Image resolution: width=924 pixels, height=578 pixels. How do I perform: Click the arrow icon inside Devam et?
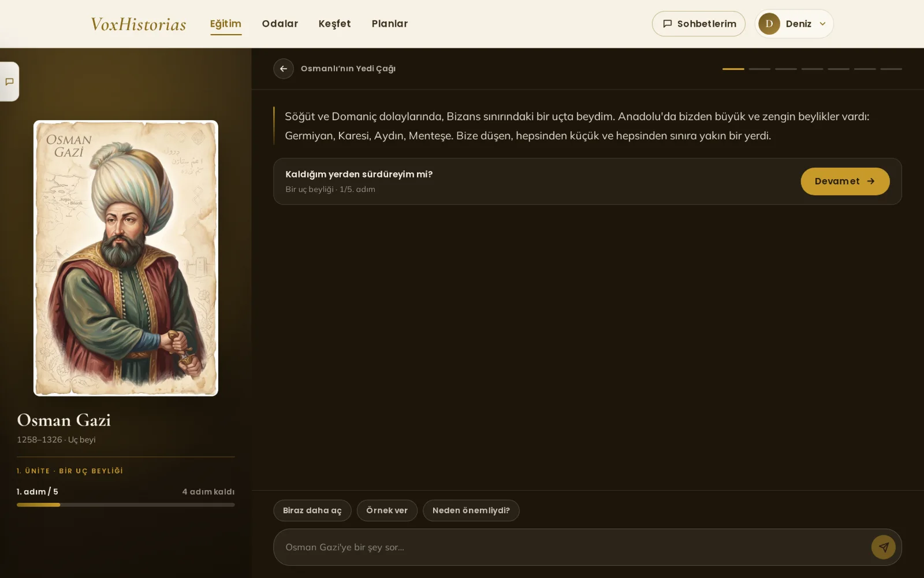tap(871, 181)
